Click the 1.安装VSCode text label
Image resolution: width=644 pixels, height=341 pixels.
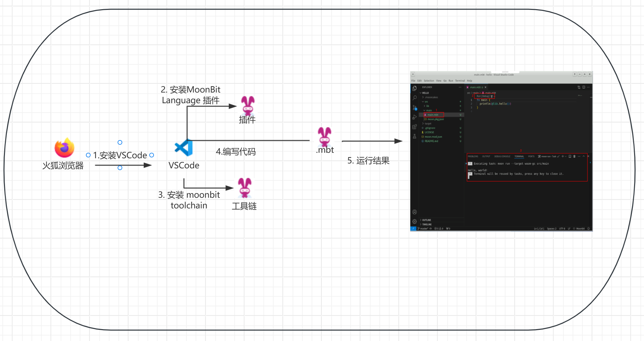[x=120, y=155]
